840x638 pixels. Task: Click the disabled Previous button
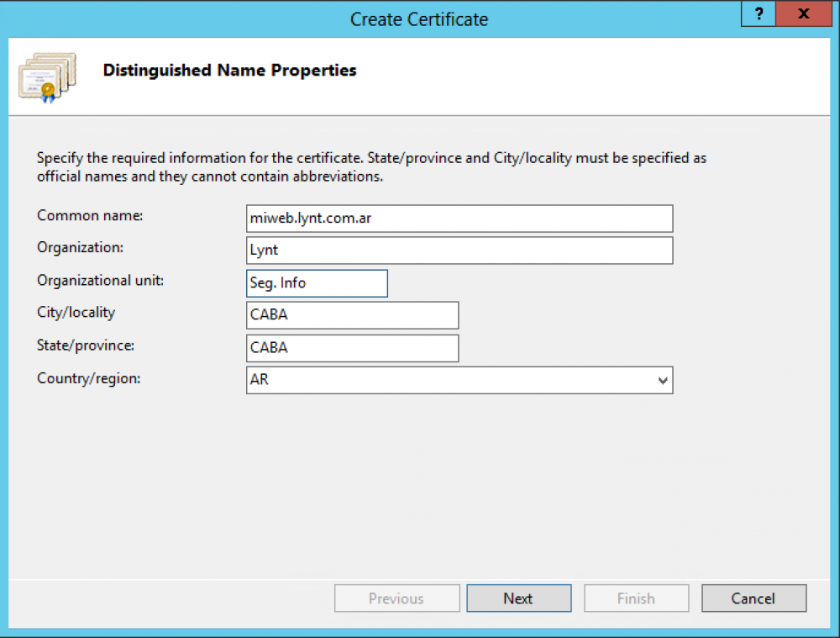click(x=396, y=598)
